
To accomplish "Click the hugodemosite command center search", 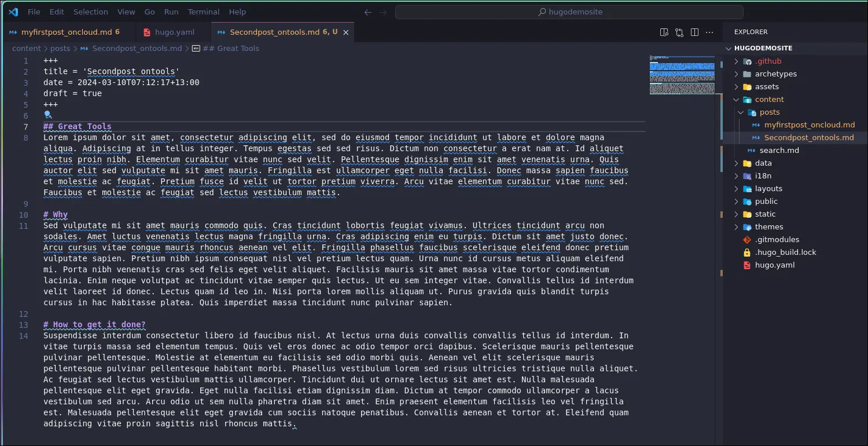I will [569, 12].
